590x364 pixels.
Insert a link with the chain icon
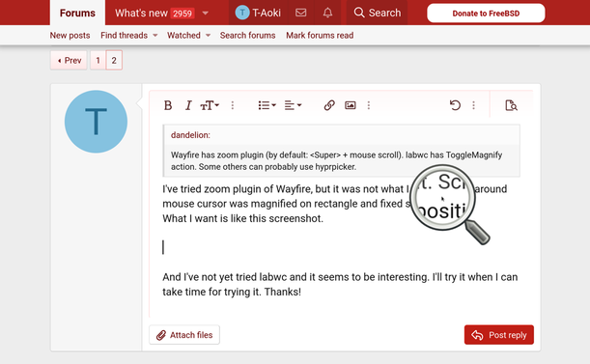pyautogui.click(x=329, y=105)
